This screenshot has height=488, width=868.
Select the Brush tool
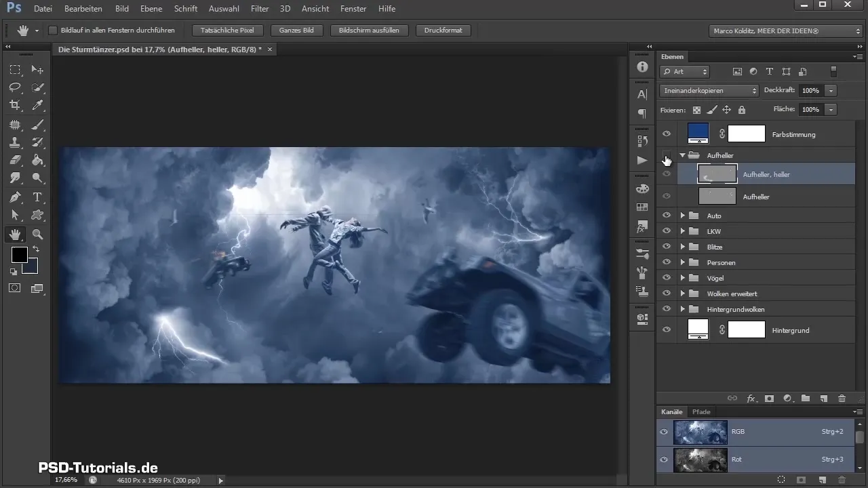point(38,125)
